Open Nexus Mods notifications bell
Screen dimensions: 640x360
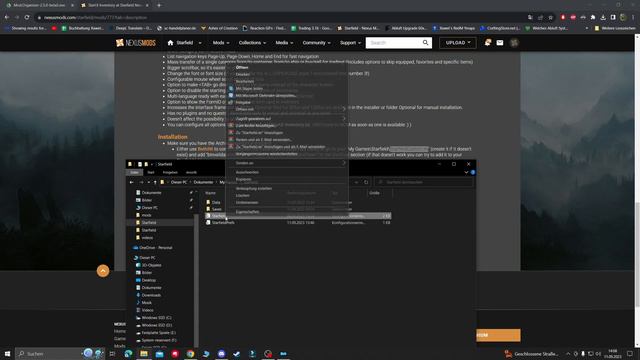(x=488, y=42)
